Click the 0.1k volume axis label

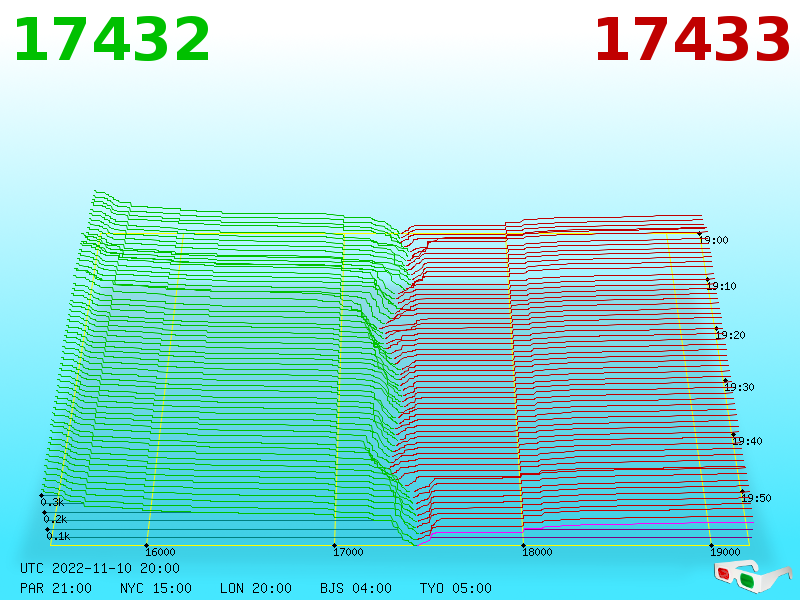pos(58,536)
